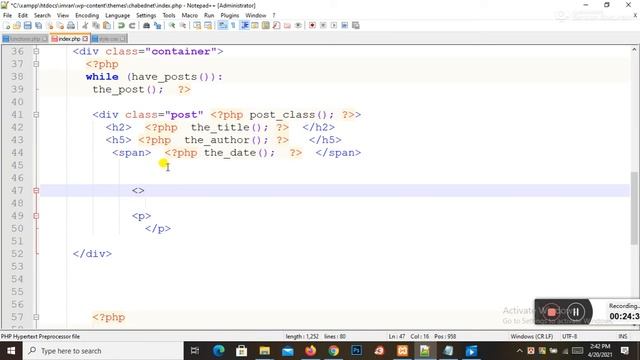Click the UTF-8 encoding status field
Image resolution: width=640 pixels, height=360 pixels.
tap(569, 336)
